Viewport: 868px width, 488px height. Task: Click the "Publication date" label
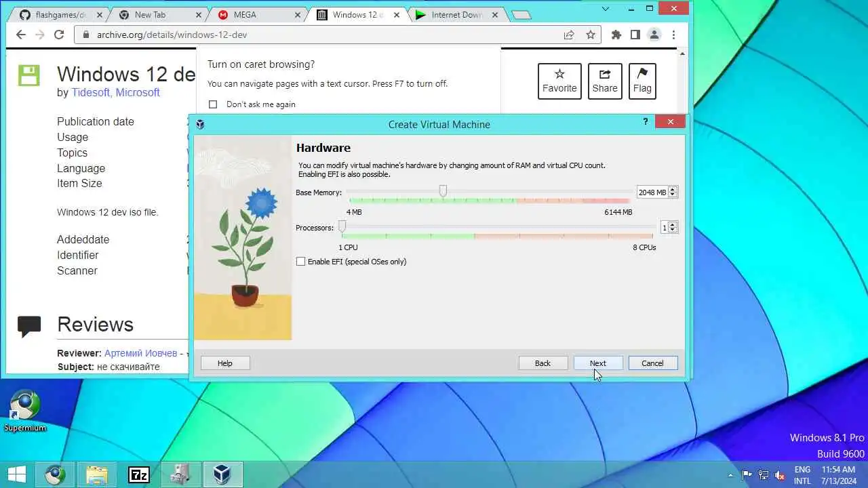pos(96,121)
